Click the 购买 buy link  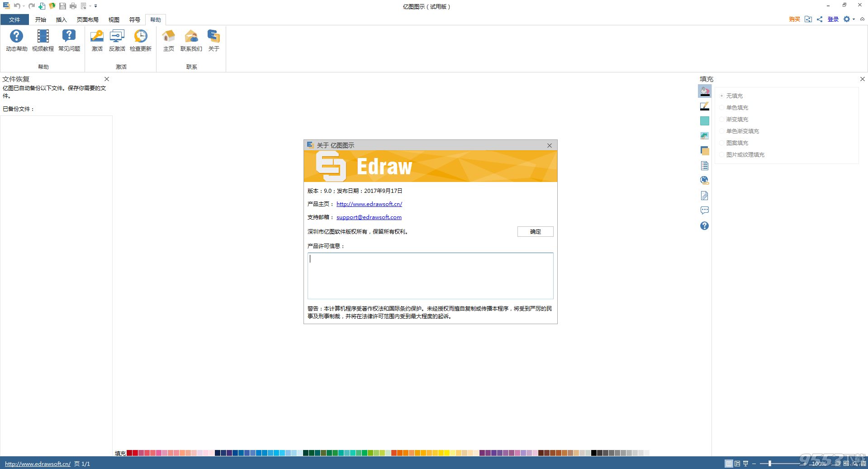(x=794, y=19)
